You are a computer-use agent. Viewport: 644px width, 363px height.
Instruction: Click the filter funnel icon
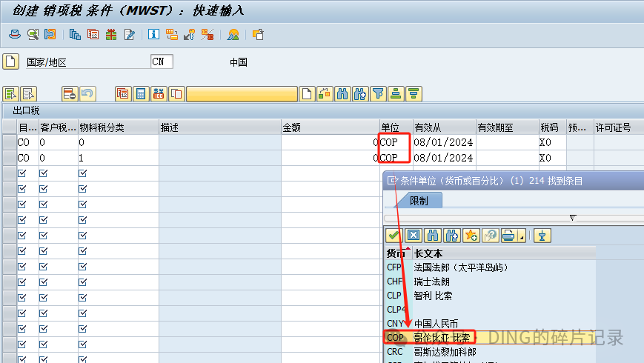378,94
